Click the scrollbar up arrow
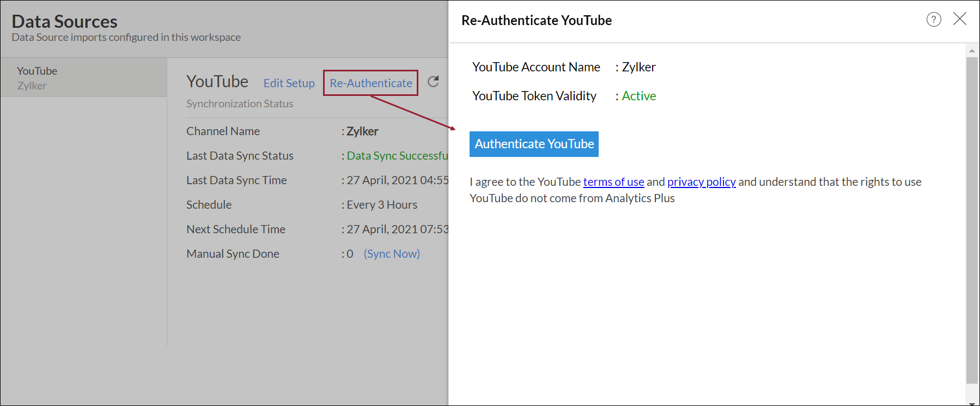This screenshot has height=406, width=980. 972,51
